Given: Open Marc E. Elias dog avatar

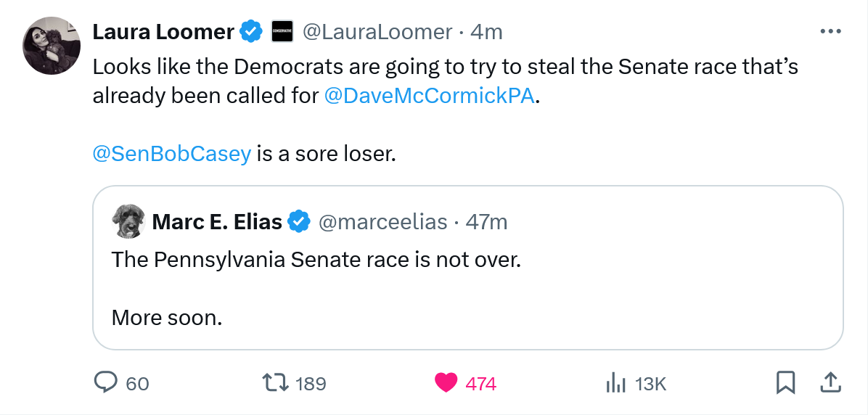Looking at the screenshot, I should point(130,221).
